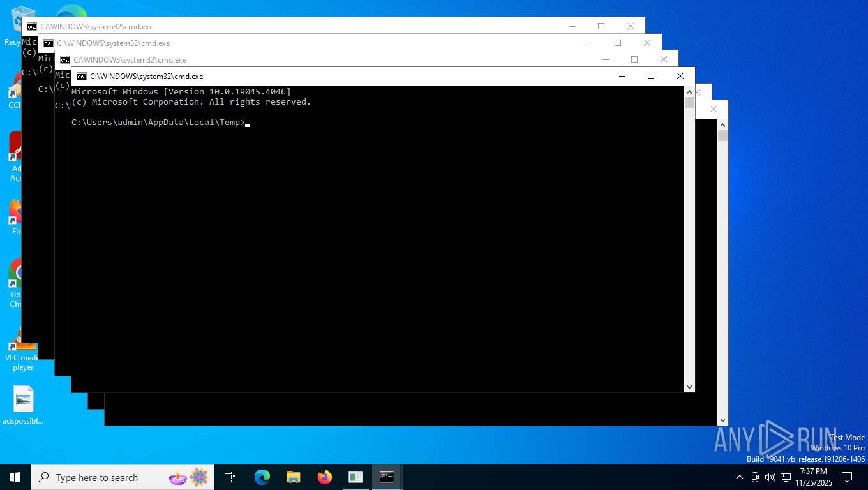This screenshot has width=868, height=490.
Task: Close the front cmd.exe window
Action: [x=680, y=77]
